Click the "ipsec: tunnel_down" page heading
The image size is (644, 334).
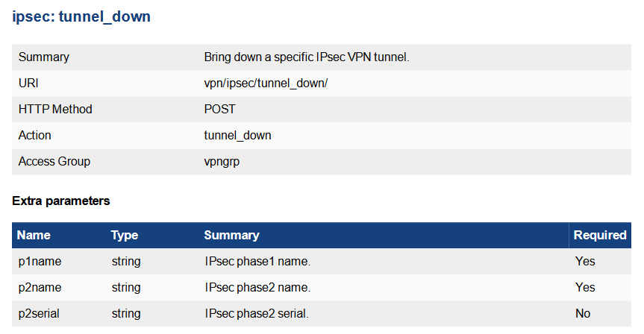pyautogui.click(x=81, y=17)
